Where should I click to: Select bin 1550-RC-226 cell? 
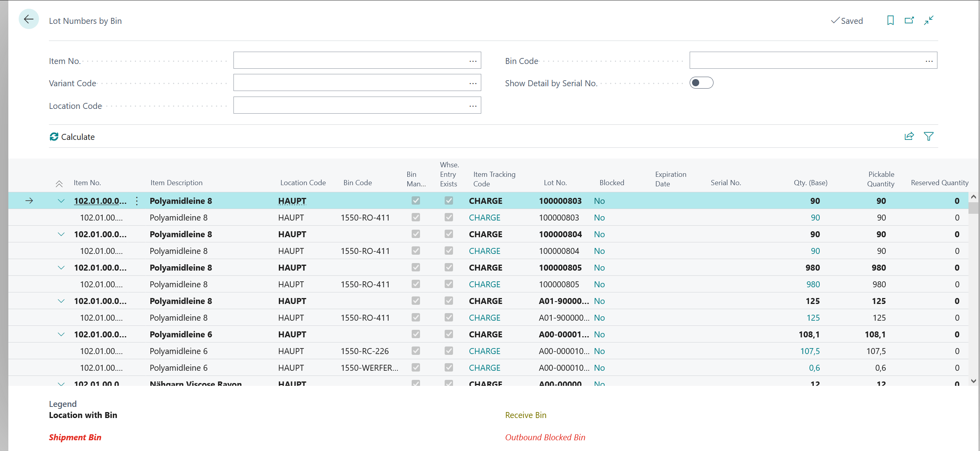365,351
